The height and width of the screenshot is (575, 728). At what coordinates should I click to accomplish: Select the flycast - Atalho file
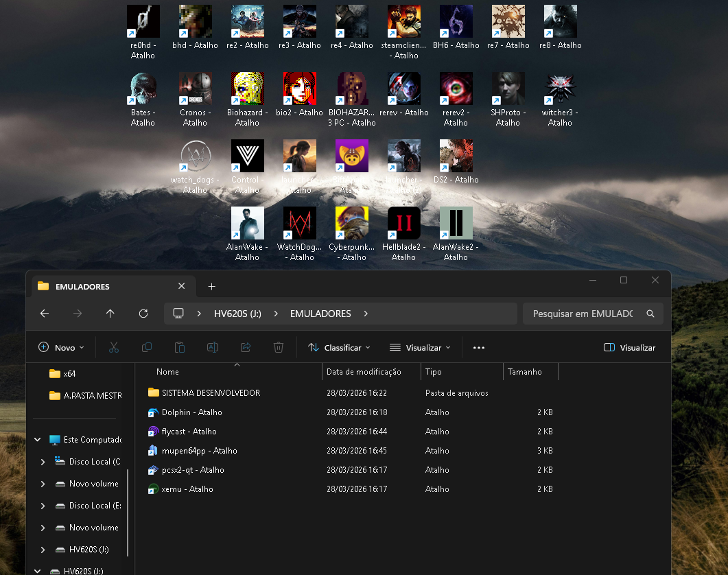point(351,432)
